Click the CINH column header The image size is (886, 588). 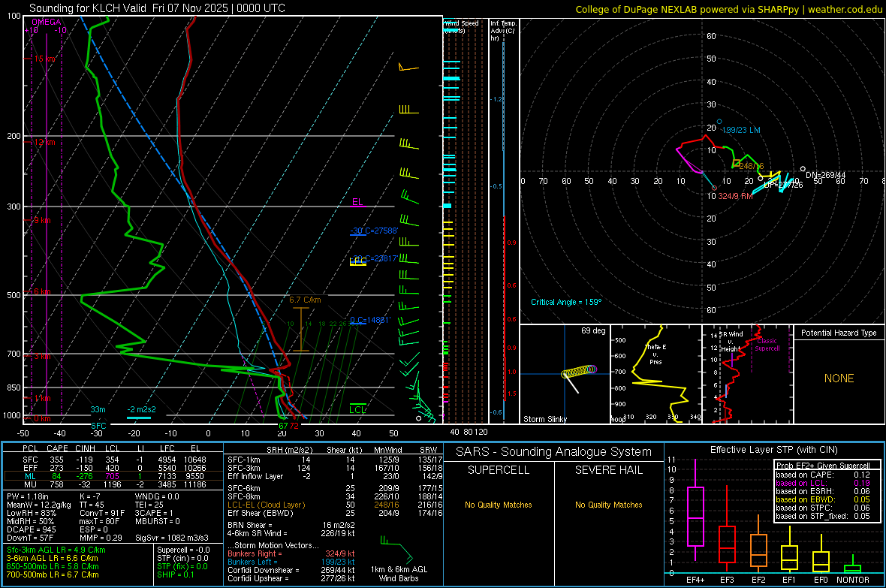coord(86,448)
